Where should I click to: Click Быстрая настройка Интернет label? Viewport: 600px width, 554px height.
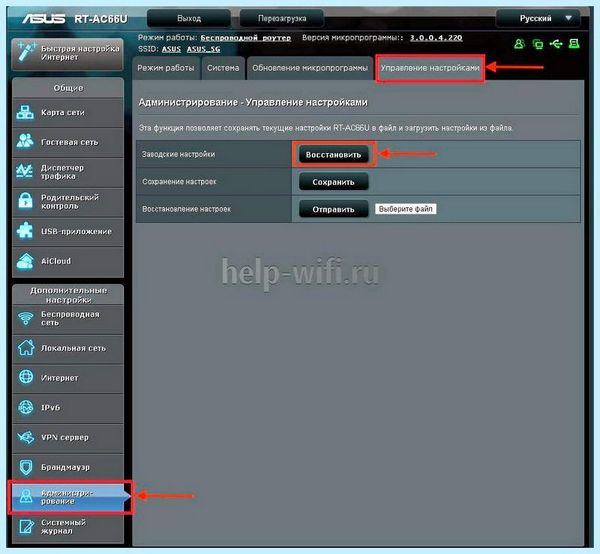[x=80, y=53]
